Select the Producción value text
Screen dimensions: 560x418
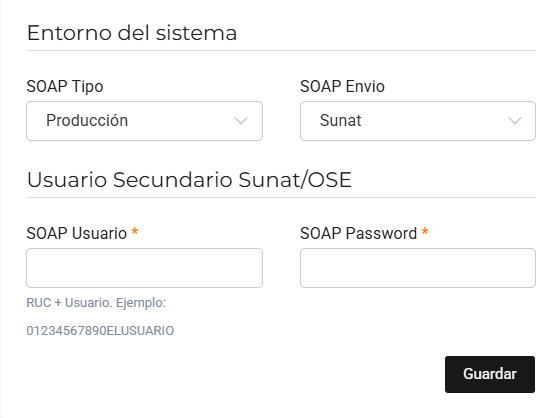87,120
